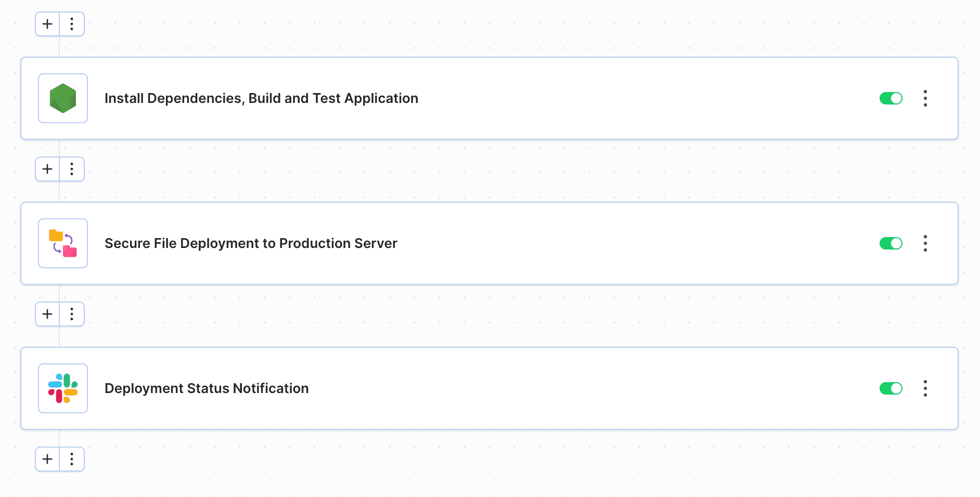Click the plus icon between build and deployment steps
Screen dimensions: 980x497
pyautogui.click(x=47, y=169)
